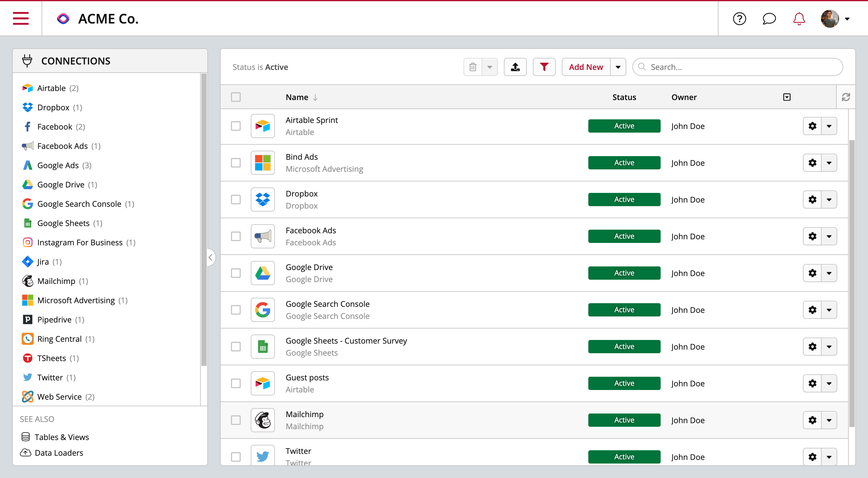Screen dimensions: 868x478
Task: Toggle checkbox for Facebook Ads row
Action: tap(235, 236)
